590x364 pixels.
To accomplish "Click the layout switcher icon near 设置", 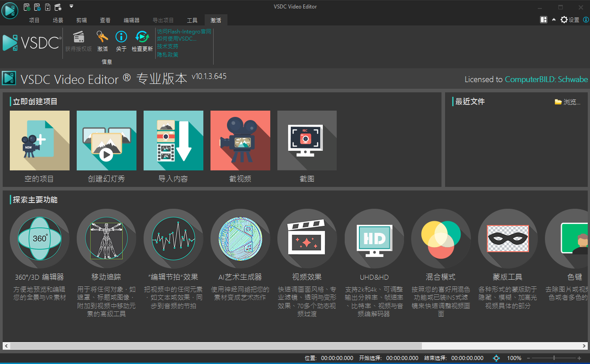I will tap(544, 20).
